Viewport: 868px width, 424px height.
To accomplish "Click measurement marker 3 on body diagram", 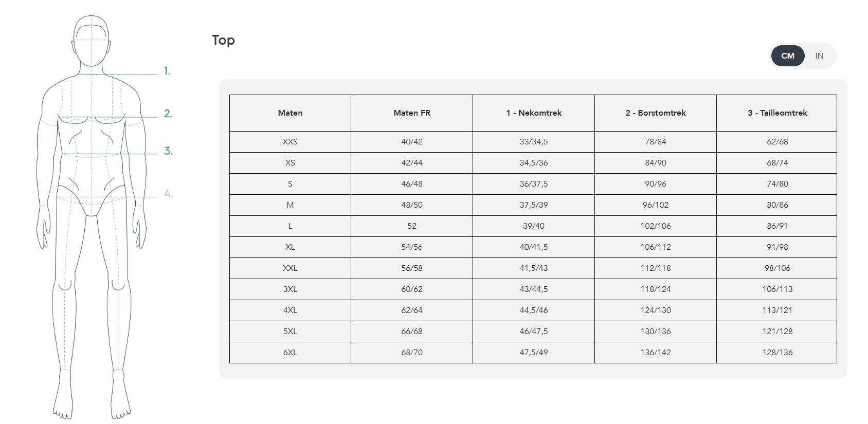I will click(x=168, y=151).
